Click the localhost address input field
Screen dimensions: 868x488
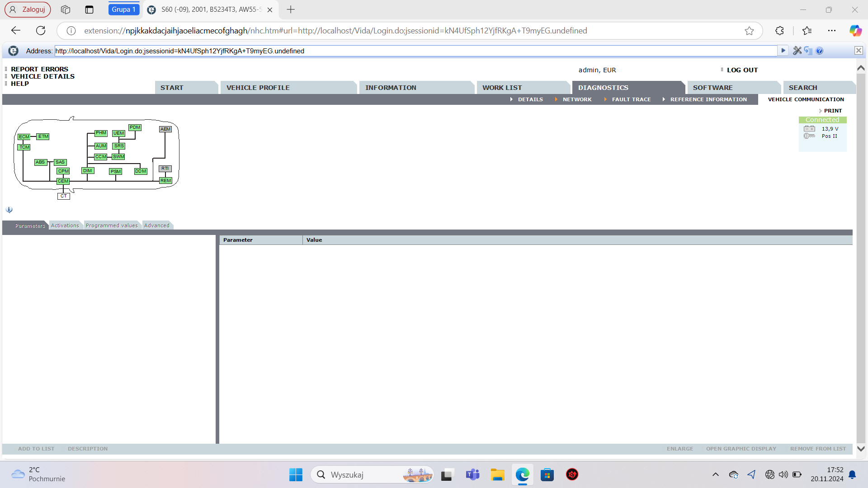tap(416, 51)
